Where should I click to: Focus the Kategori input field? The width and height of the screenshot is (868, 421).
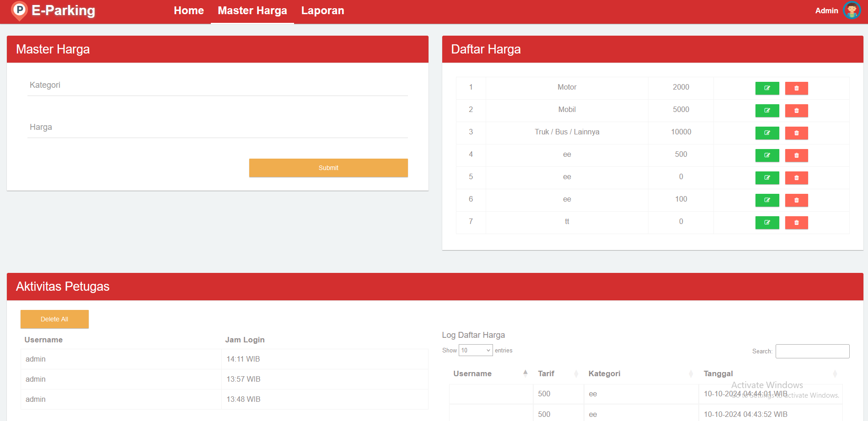tap(217, 85)
